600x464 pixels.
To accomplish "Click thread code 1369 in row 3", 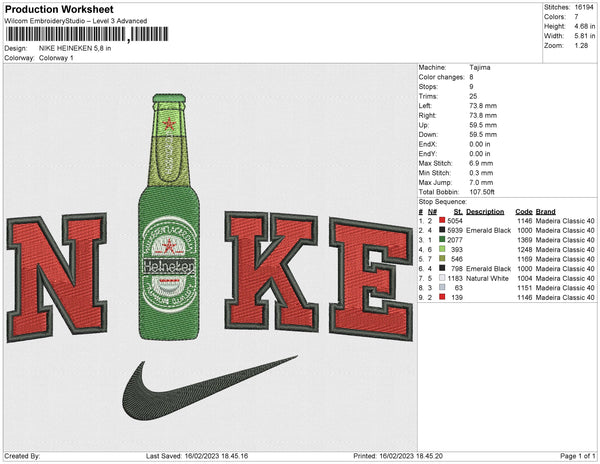I will tap(525, 240).
